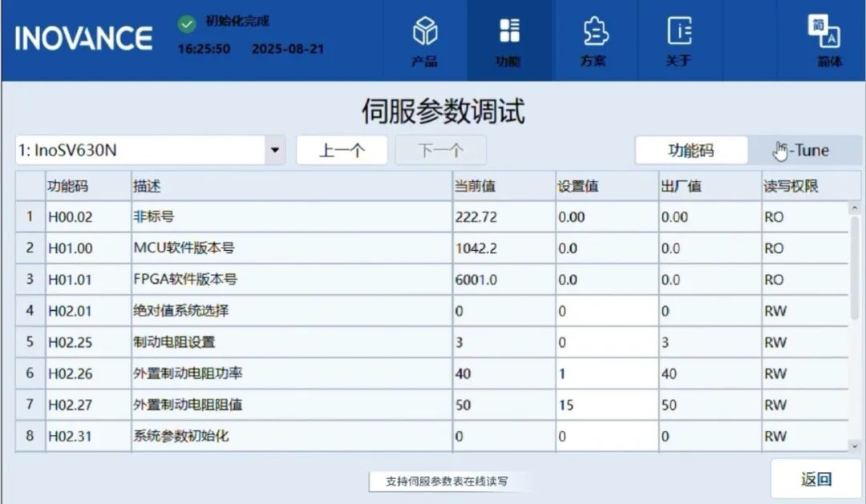Edit the 设置值 field for H02.26

click(607, 373)
